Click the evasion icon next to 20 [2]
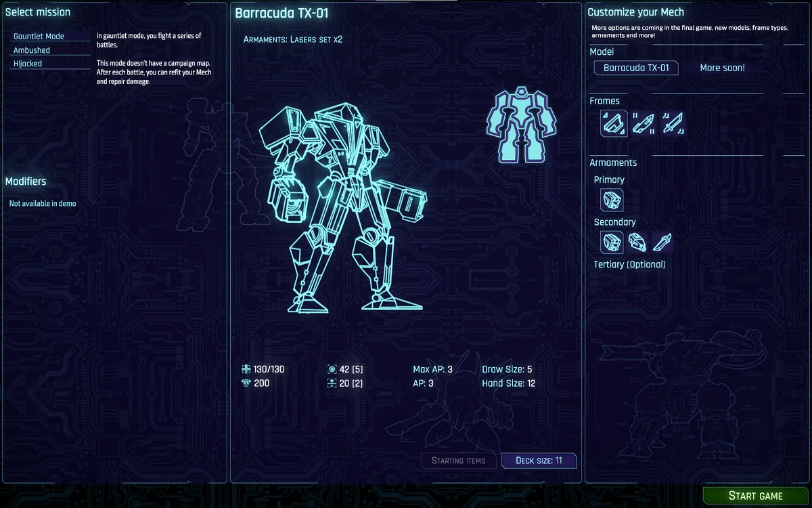This screenshot has height=508, width=812. (332, 383)
